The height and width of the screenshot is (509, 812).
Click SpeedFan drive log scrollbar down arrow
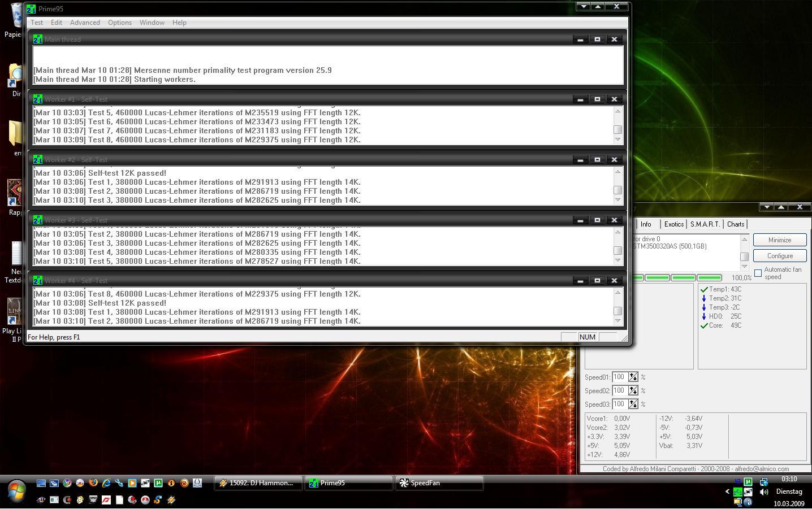coord(744,266)
